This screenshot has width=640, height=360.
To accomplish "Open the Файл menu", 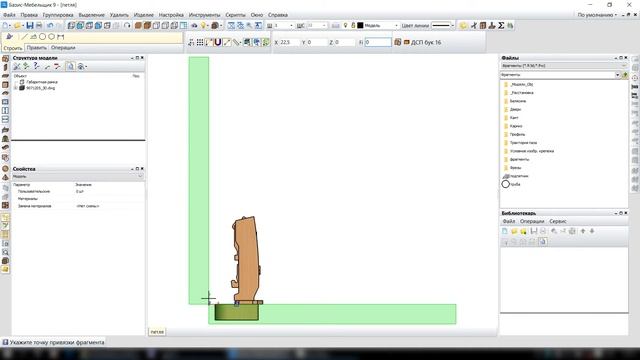I will pos(9,15).
